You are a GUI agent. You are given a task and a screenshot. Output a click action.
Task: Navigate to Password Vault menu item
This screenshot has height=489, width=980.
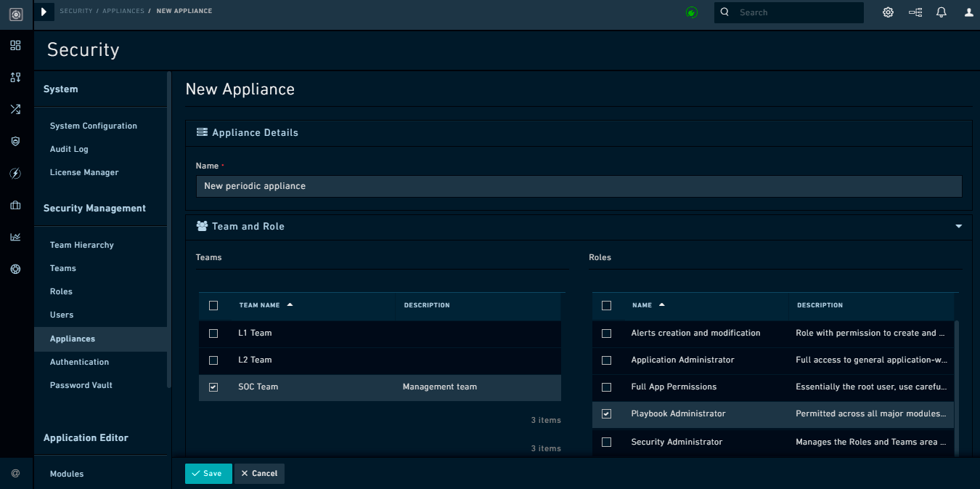pyautogui.click(x=80, y=385)
